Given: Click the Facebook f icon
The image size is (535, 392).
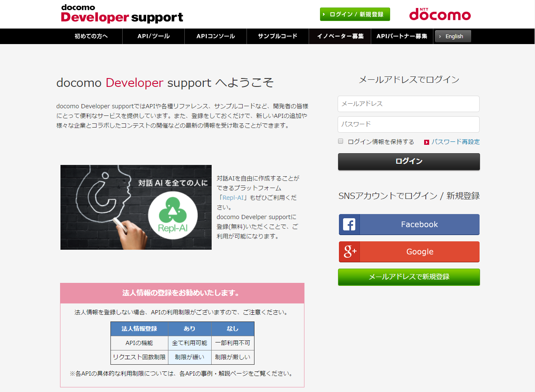Looking at the screenshot, I should 349,225.
